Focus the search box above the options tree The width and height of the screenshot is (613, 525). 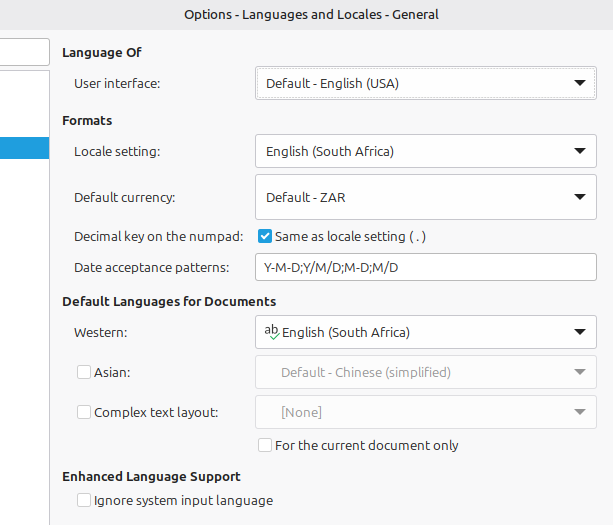(x=24, y=52)
